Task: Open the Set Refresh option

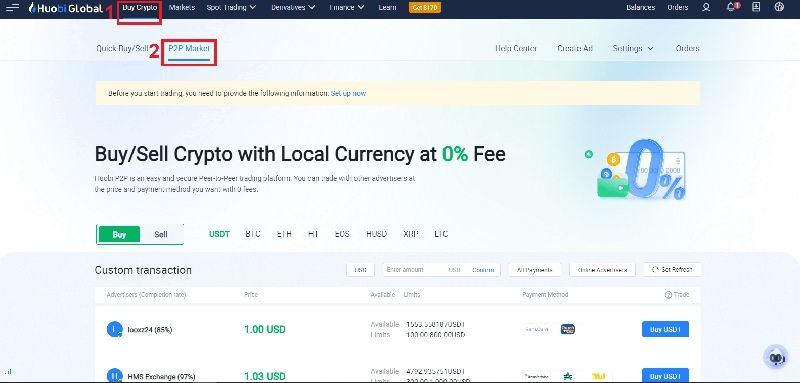Action: click(672, 269)
